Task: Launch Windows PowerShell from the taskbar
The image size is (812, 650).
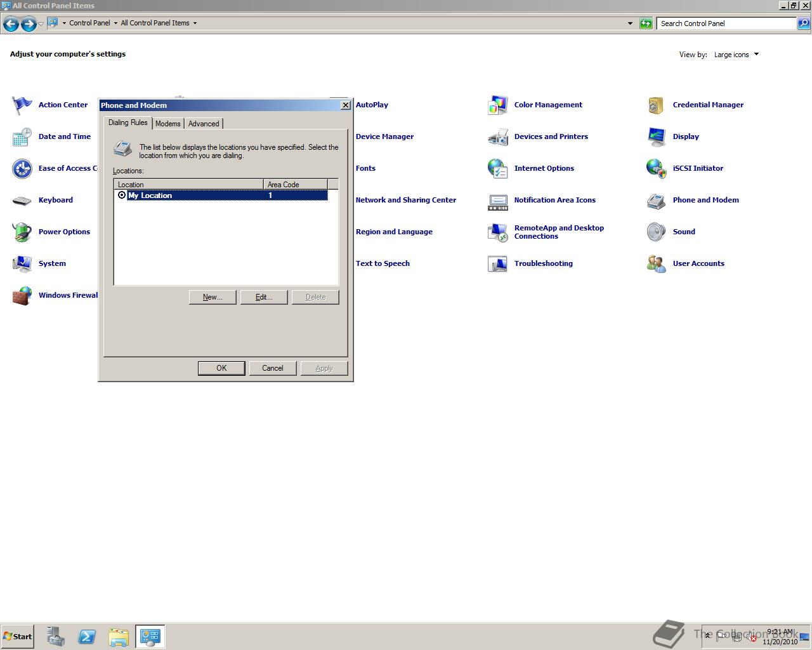Action: 87,637
